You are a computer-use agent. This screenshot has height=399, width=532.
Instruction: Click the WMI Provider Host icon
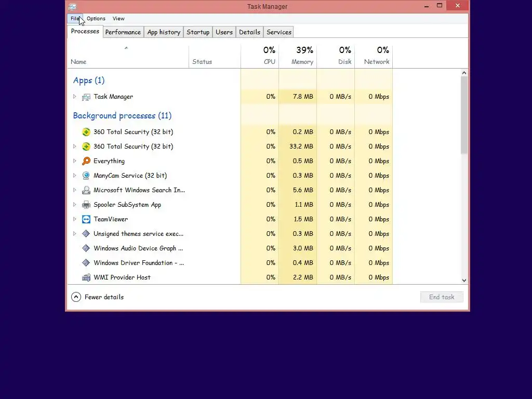86,277
